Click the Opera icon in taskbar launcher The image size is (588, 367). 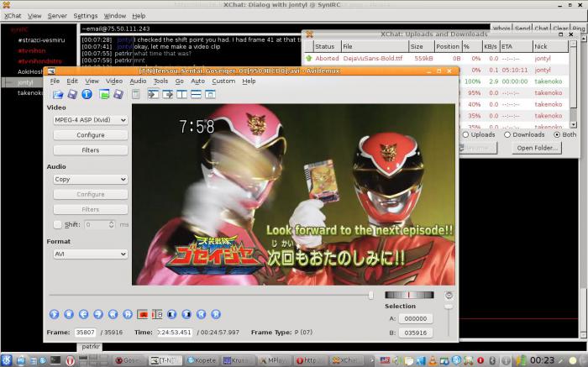70,360
